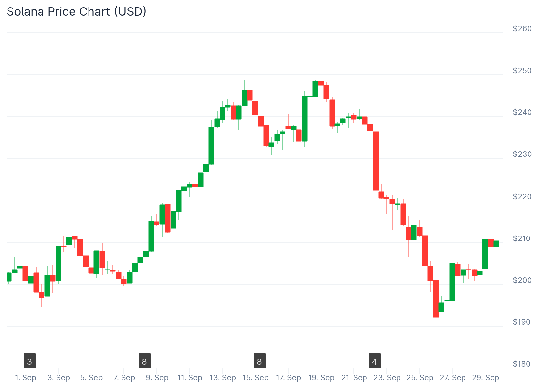Click the $260 price axis label

click(x=522, y=29)
